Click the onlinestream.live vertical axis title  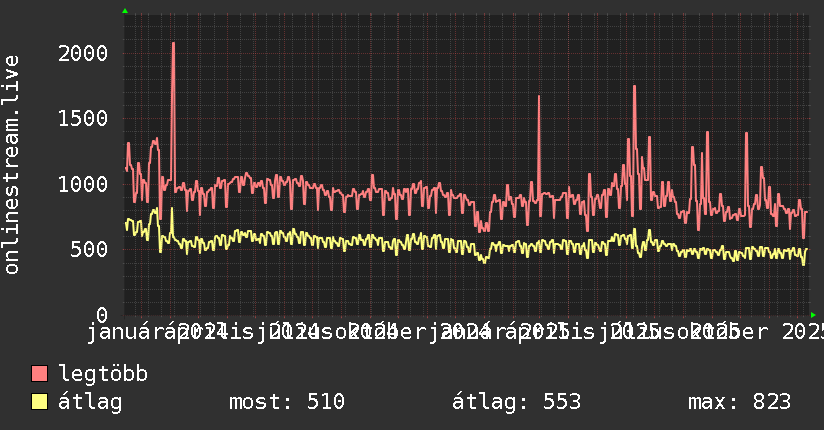pyautogui.click(x=11, y=165)
